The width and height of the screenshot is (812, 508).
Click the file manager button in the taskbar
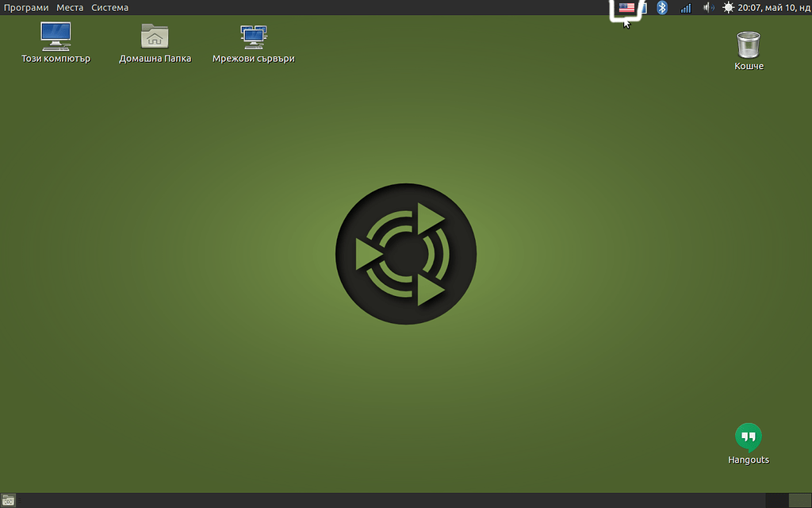point(8,500)
